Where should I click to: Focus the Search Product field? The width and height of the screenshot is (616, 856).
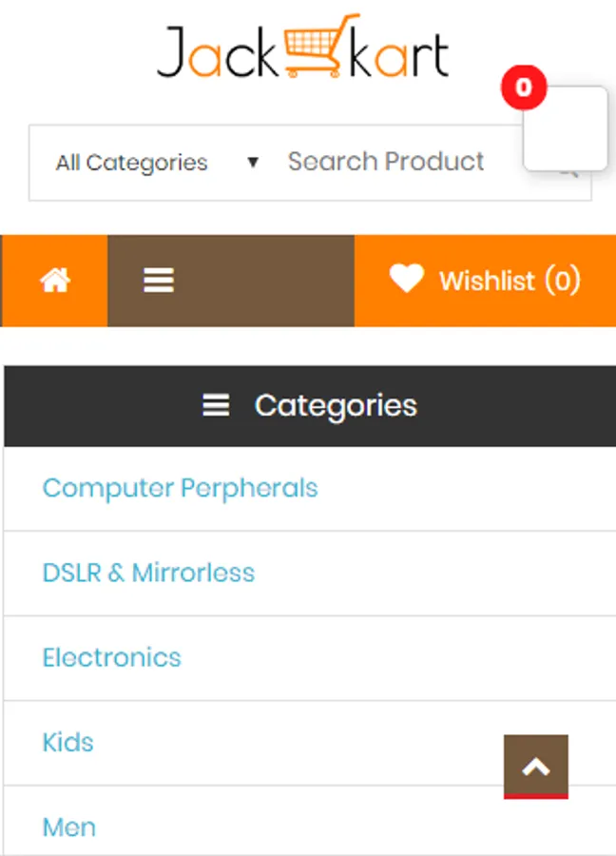386,163
